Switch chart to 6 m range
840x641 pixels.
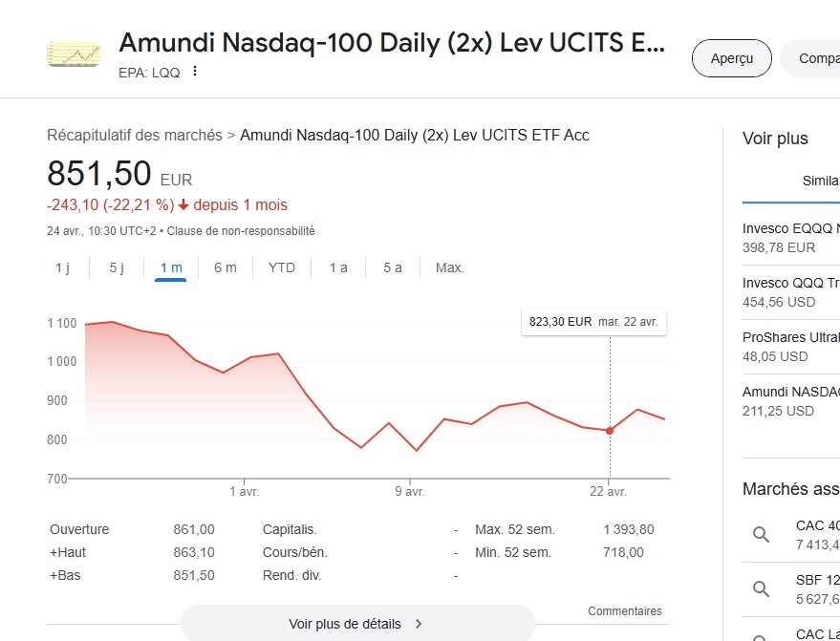click(225, 267)
